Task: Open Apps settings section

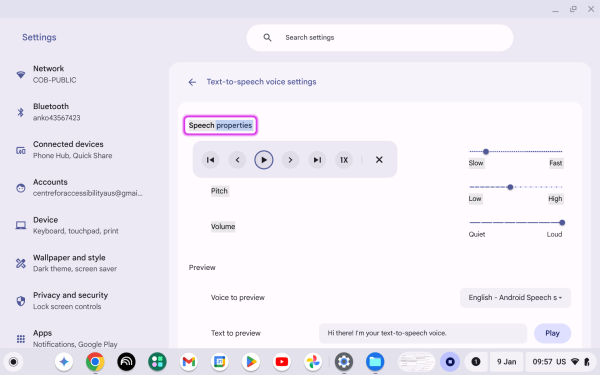Action: click(84, 338)
